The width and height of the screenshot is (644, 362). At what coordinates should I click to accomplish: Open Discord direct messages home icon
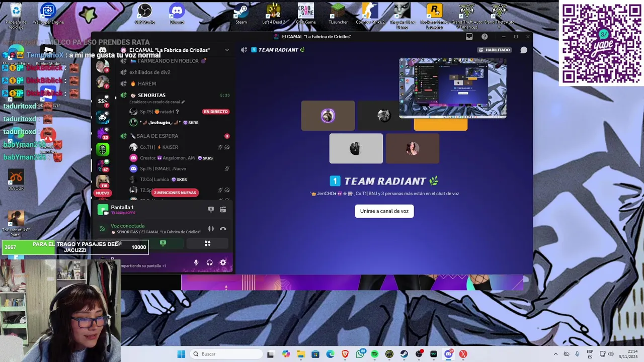103,50
